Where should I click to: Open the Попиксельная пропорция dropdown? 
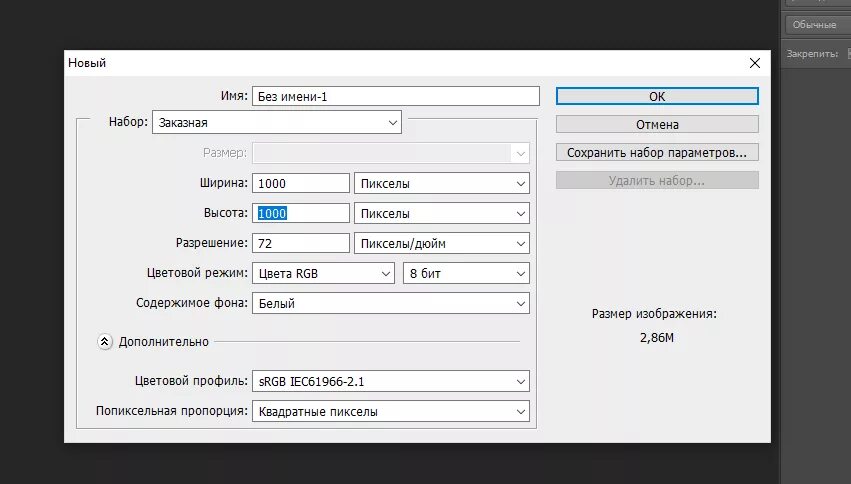(391, 411)
